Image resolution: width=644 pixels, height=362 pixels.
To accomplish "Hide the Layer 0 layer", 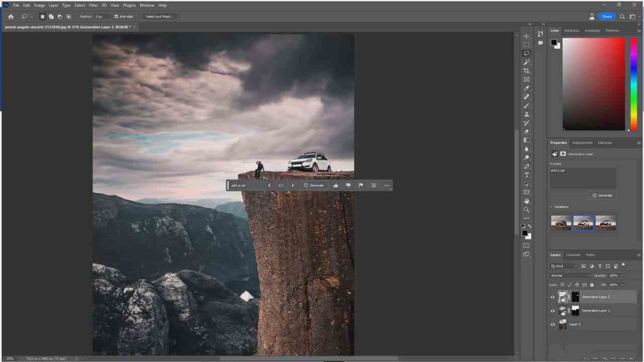I will click(552, 324).
